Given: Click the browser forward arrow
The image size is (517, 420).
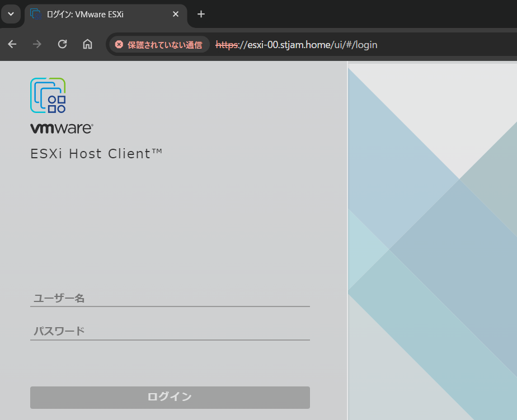Looking at the screenshot, I should pos(37,44).
